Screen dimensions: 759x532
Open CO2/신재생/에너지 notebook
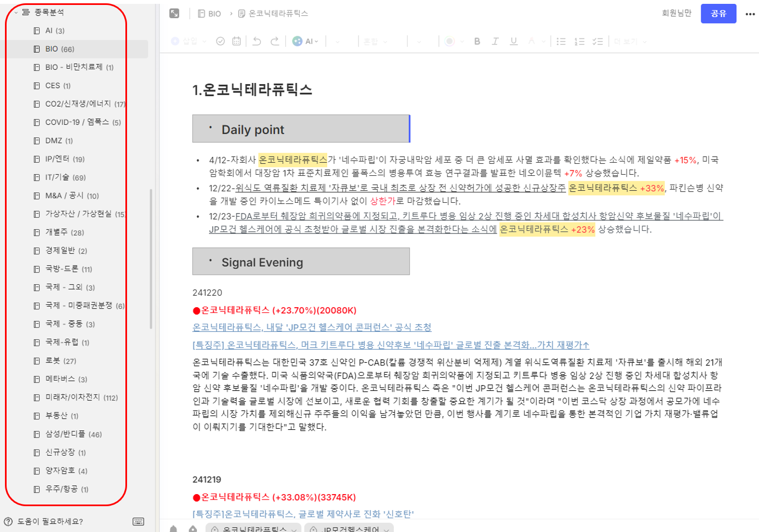[79, 104]
